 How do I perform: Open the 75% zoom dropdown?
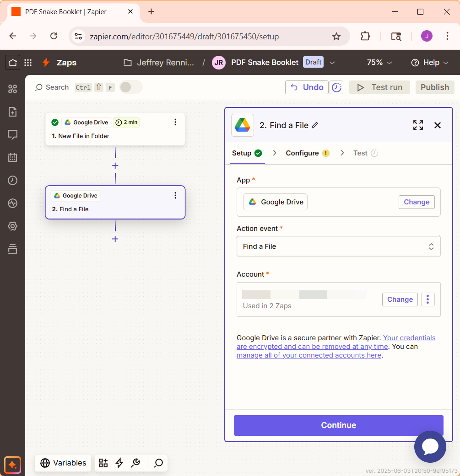point(379,63)
